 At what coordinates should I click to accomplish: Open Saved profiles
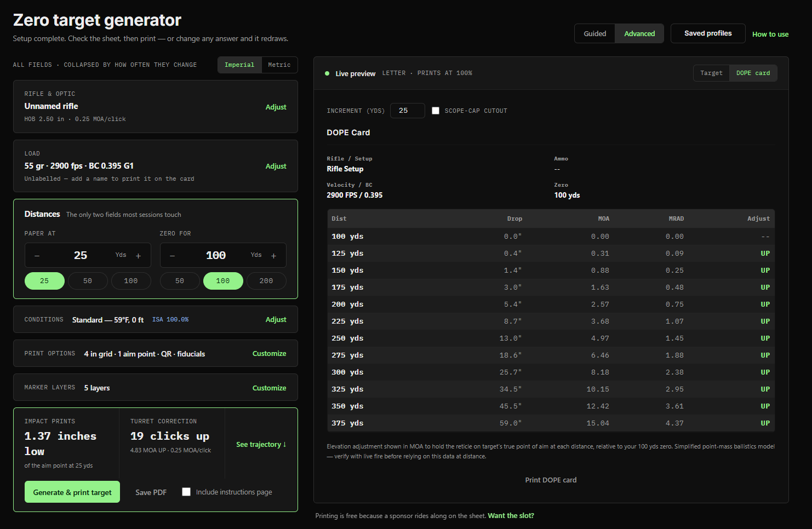pyautogui.click(x=708, y=33)
